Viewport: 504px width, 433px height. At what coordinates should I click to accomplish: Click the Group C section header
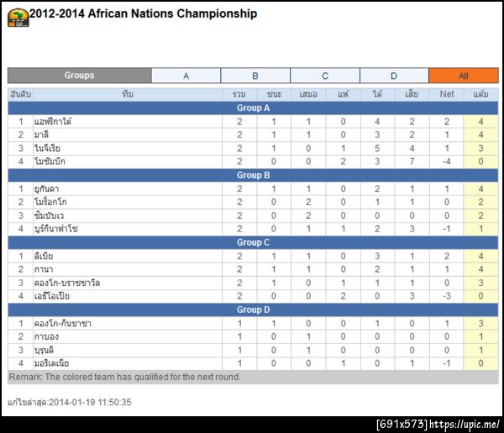pyautogui.click(x=253, y=243)
